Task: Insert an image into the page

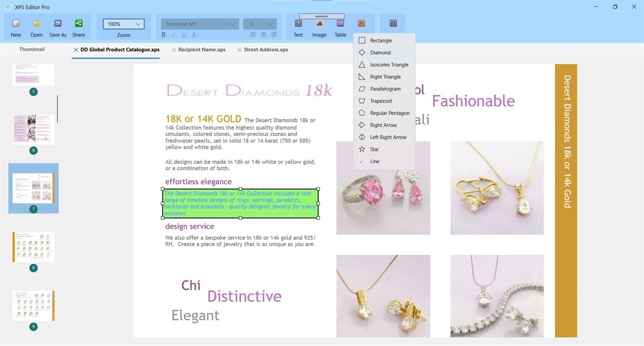Action: click(x=319, y=26)
